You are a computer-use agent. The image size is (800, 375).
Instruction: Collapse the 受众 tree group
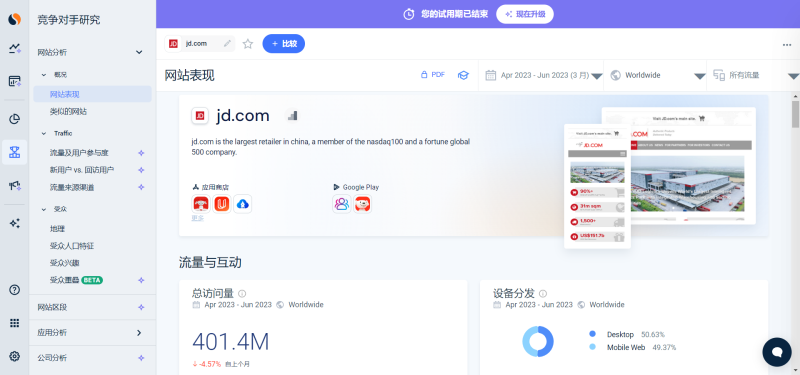coord(44,209)
